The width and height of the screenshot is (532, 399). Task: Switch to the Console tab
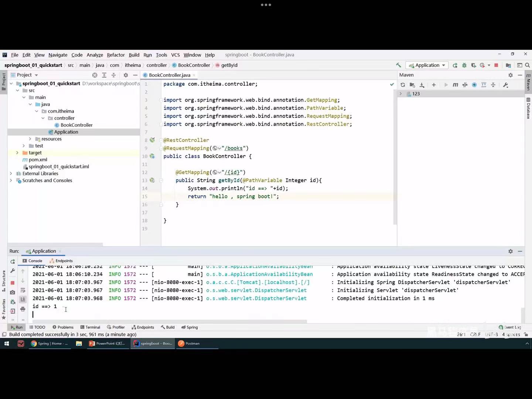[x=33, y=261]
